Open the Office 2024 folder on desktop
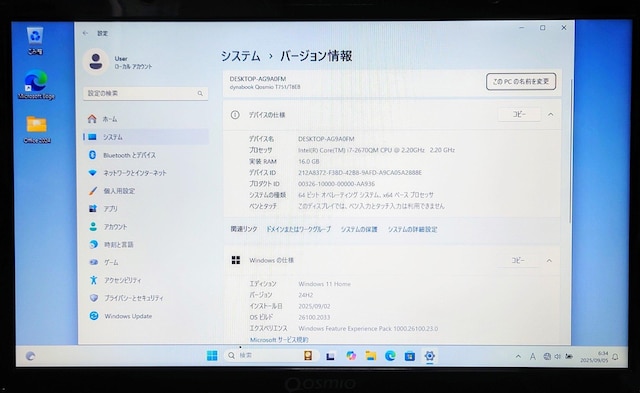 click(x=37, y=129)
